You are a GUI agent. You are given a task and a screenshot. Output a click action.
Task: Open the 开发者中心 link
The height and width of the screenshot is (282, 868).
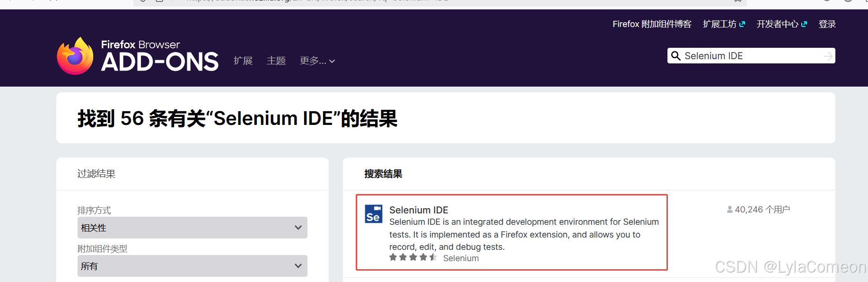coord(777,24)
